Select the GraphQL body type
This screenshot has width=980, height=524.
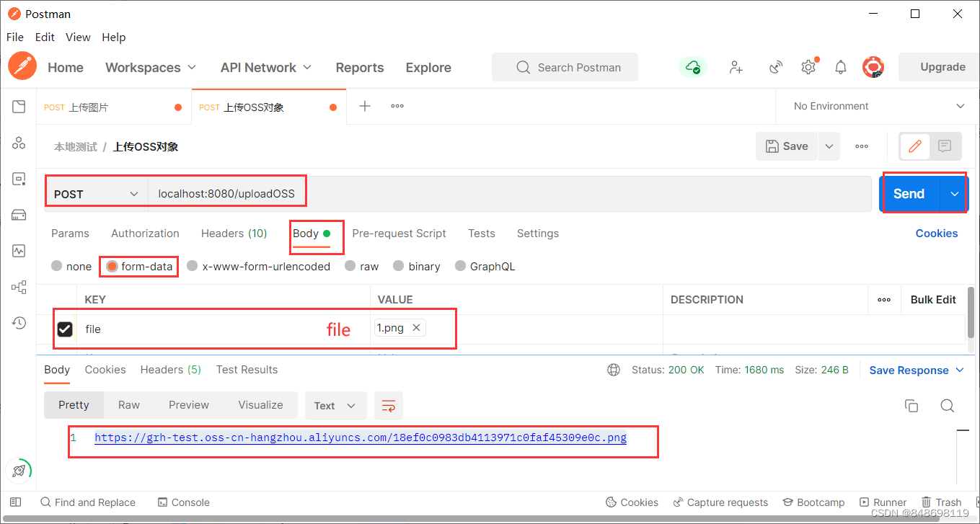[460, 266]
